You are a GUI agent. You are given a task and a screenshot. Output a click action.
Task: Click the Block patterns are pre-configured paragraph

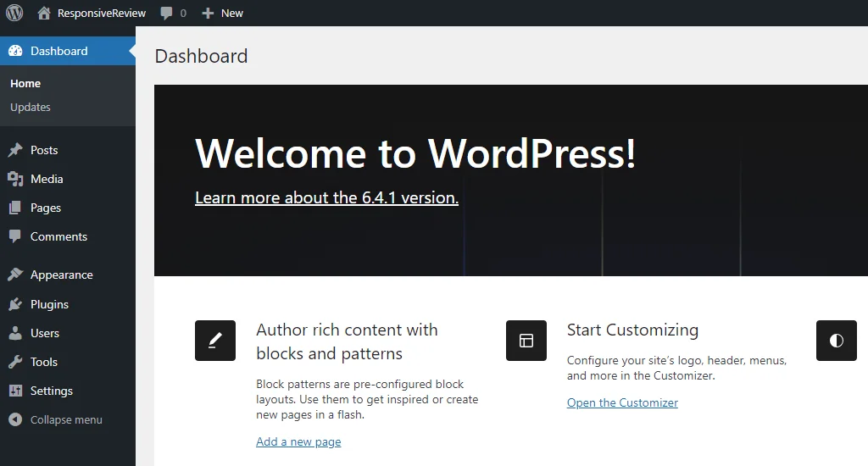[x=367, y=400]
